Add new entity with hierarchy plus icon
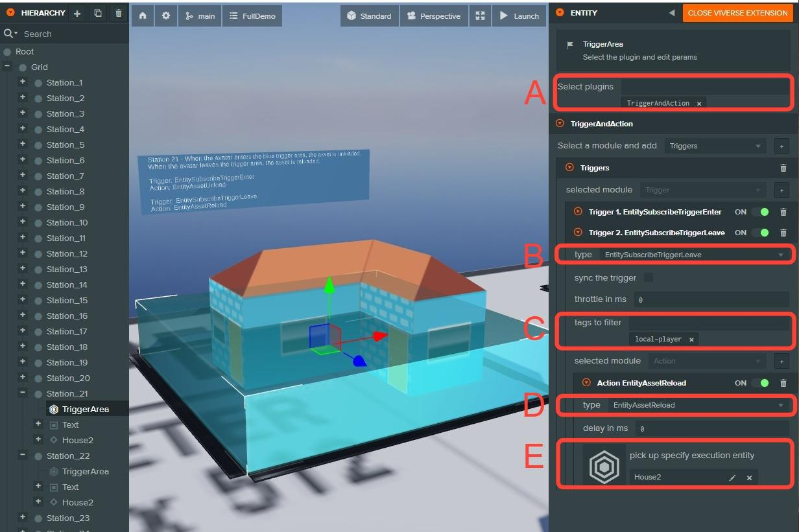 coord(77,13)
